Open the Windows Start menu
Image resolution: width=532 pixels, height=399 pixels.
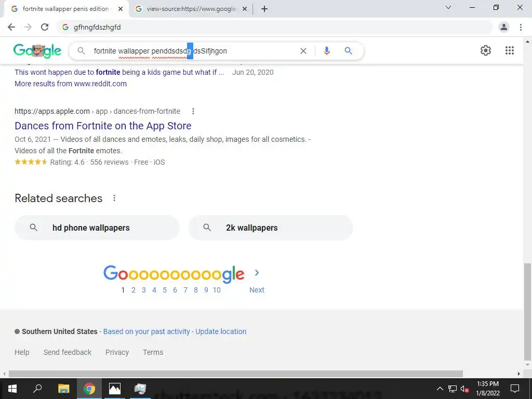12,389
